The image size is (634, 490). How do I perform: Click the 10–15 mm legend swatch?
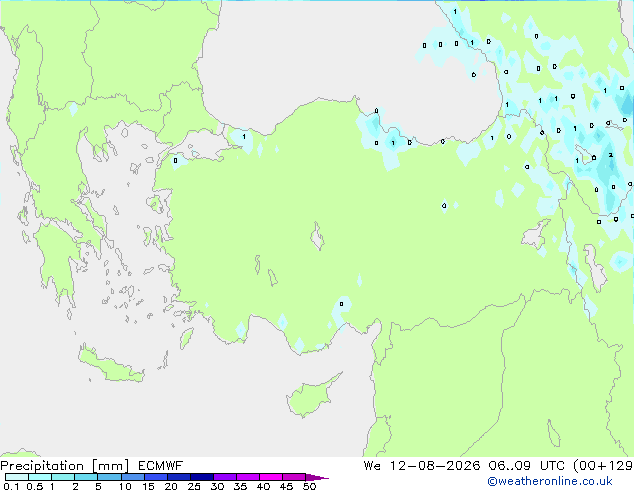pos(132,477)
